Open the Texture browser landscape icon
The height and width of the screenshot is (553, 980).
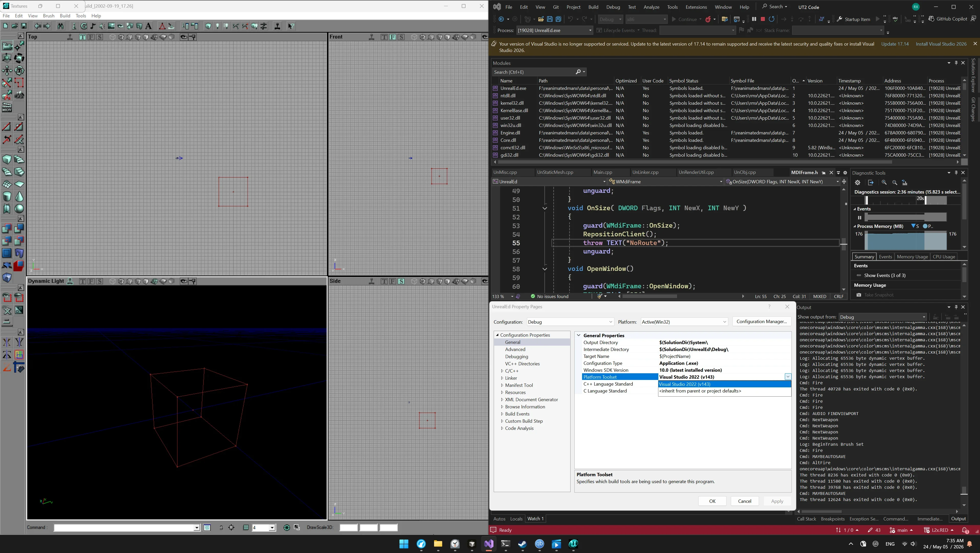click(111, 26)
